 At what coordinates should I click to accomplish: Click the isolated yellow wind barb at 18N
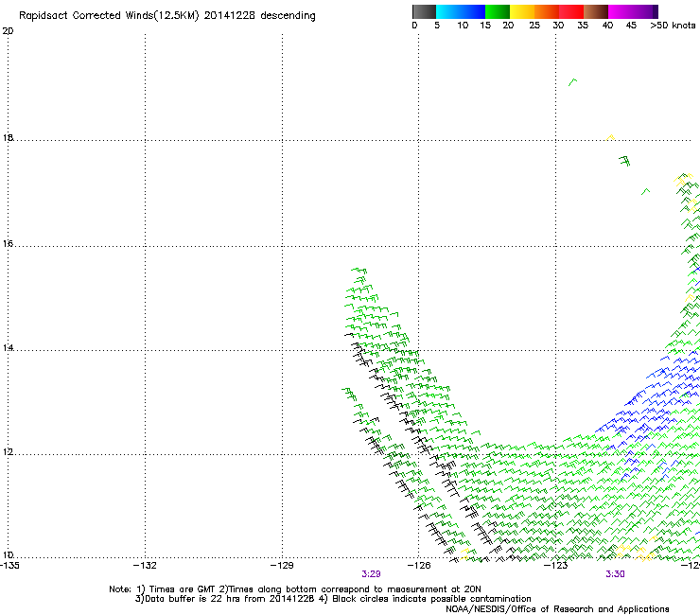[610, 137]
